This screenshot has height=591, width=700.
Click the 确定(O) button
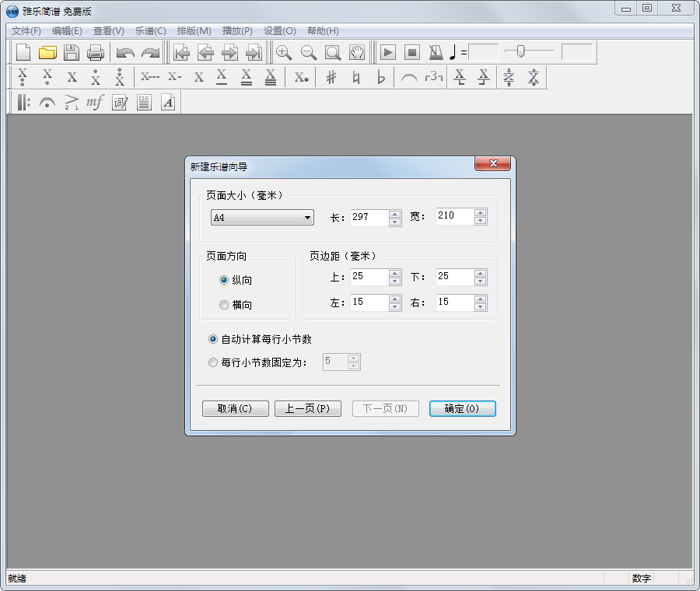click(462, 408)
